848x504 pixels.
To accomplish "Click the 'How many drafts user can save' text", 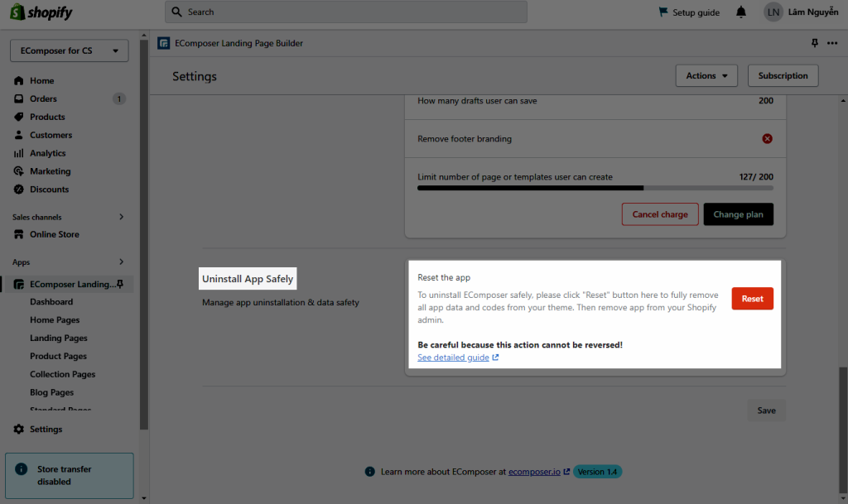I will point(477,100).
